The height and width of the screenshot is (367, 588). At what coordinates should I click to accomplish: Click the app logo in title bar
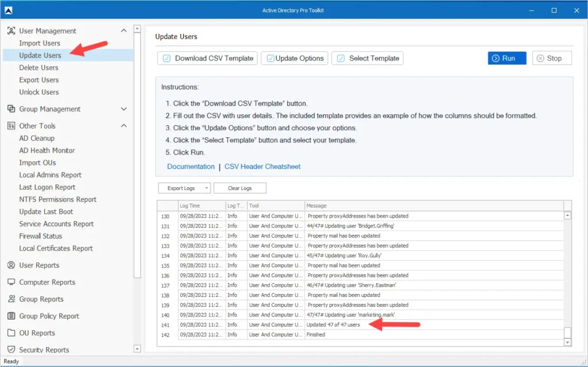tap(8, 10)
